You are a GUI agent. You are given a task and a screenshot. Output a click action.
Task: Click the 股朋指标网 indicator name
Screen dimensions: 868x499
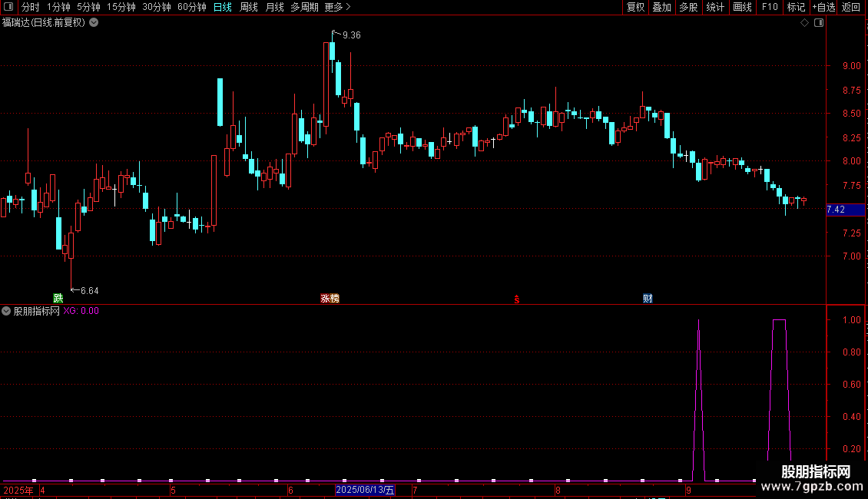pos(37,311)
